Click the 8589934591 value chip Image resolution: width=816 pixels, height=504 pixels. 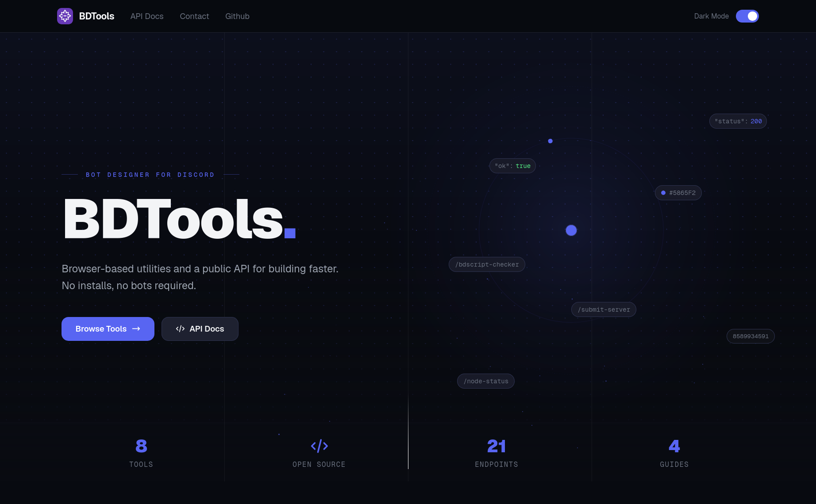coord(751,336)
